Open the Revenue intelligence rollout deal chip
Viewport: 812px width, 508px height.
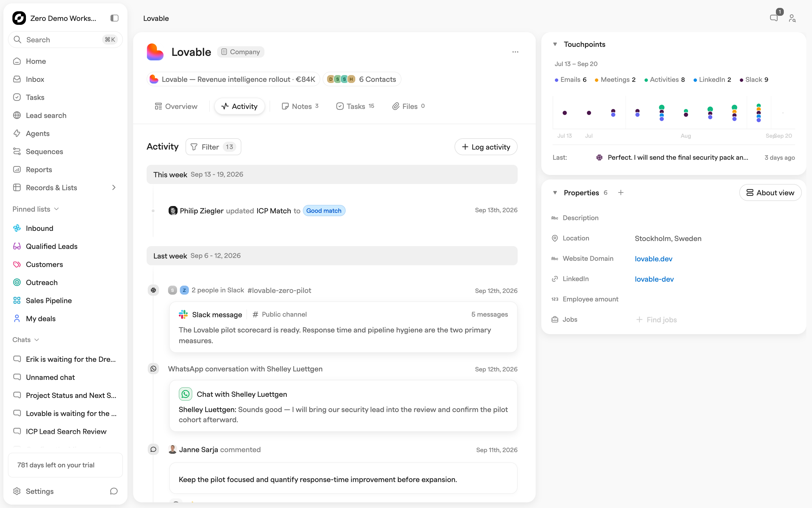click(233, 79)
